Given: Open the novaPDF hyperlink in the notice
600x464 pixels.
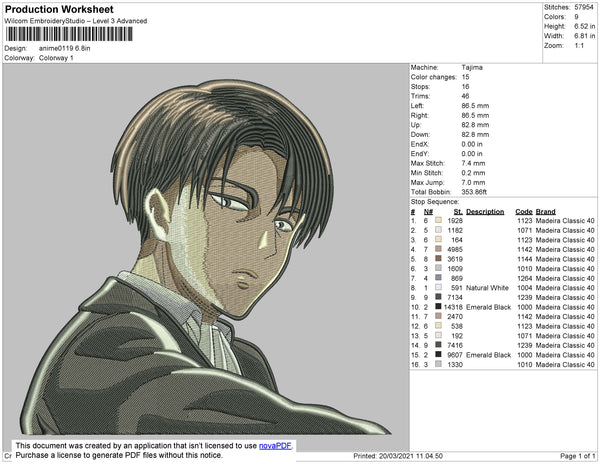Looking at the screenshot, I should click(x=276, y=446).
